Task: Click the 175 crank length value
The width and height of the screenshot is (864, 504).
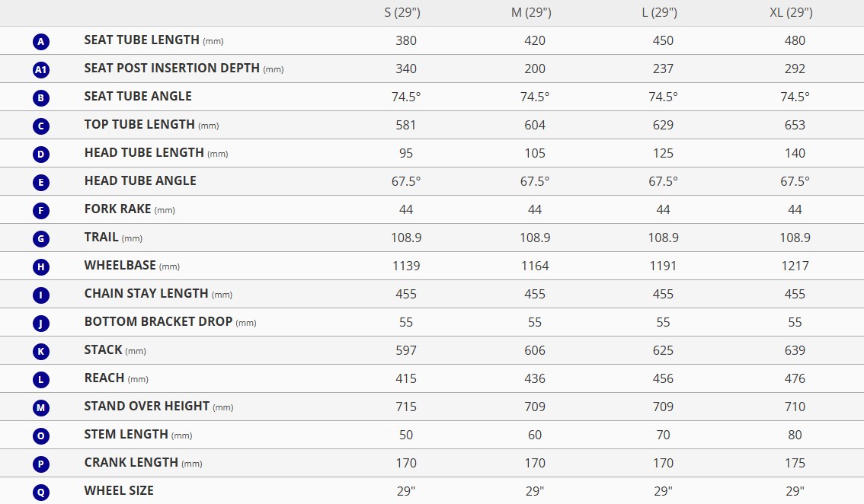Action: (795, 463)
